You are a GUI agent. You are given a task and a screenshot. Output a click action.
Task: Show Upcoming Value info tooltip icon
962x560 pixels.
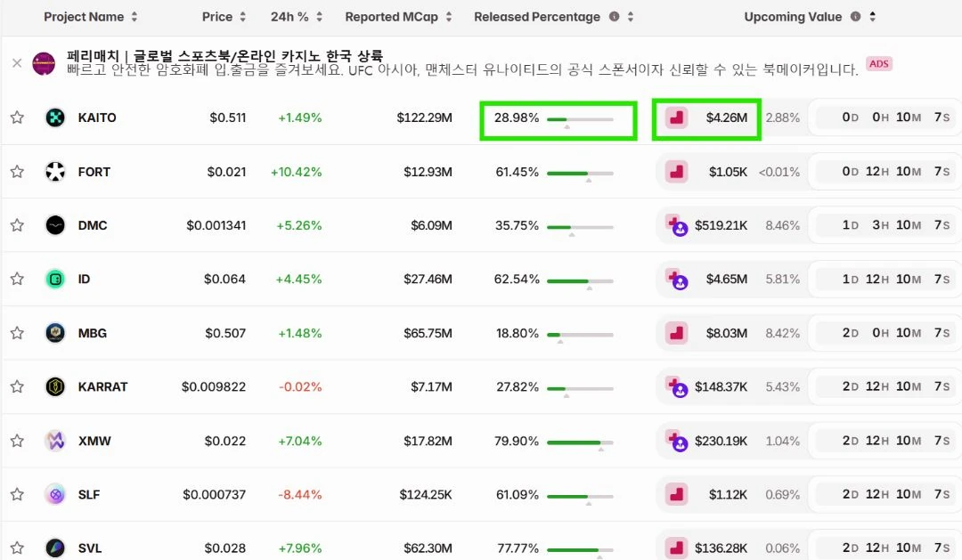[855, 17]
